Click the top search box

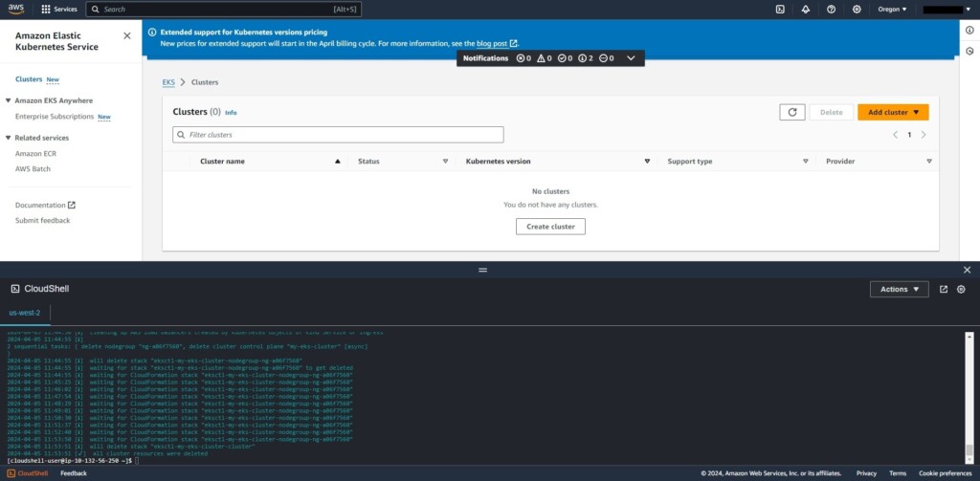[x=223, y=10]
